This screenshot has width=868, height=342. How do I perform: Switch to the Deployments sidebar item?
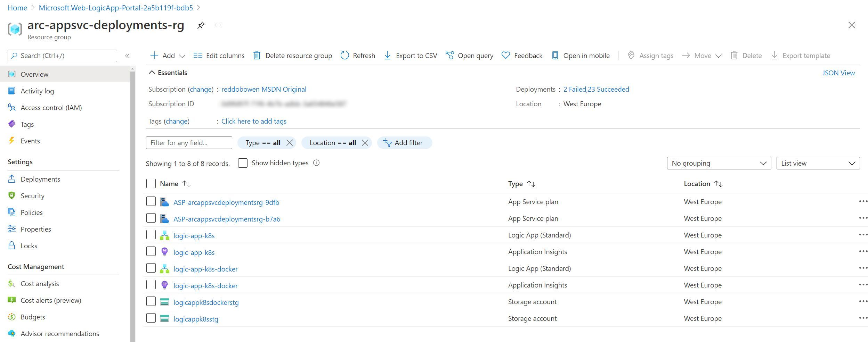pyautogui.click(x=41, y=179)
